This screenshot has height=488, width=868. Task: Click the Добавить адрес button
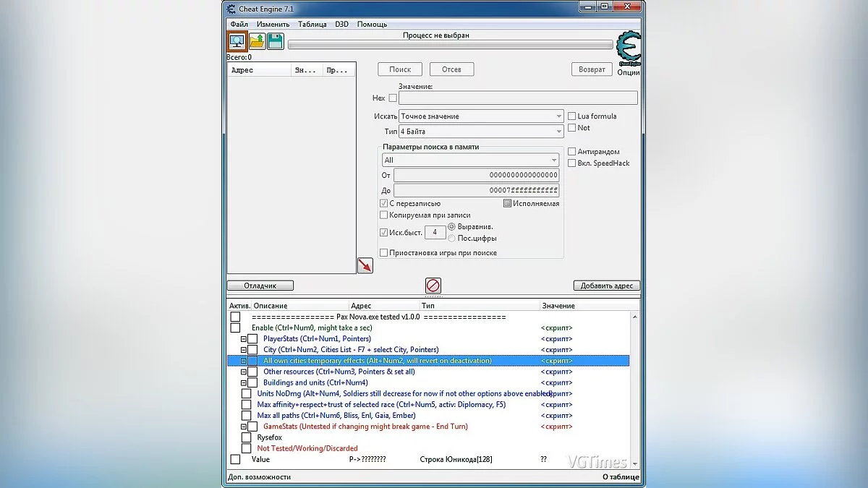coord(607,286)
